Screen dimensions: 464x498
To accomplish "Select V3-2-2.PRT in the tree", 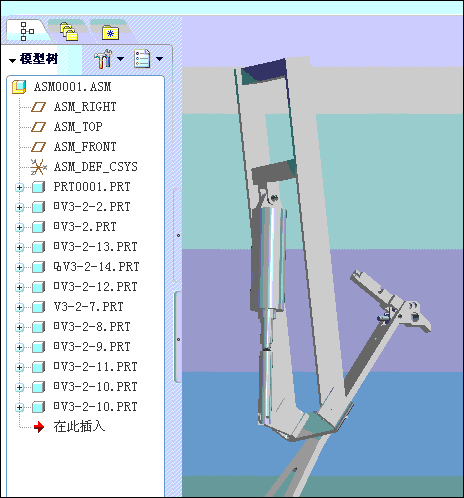I will [x=92, y=207].
